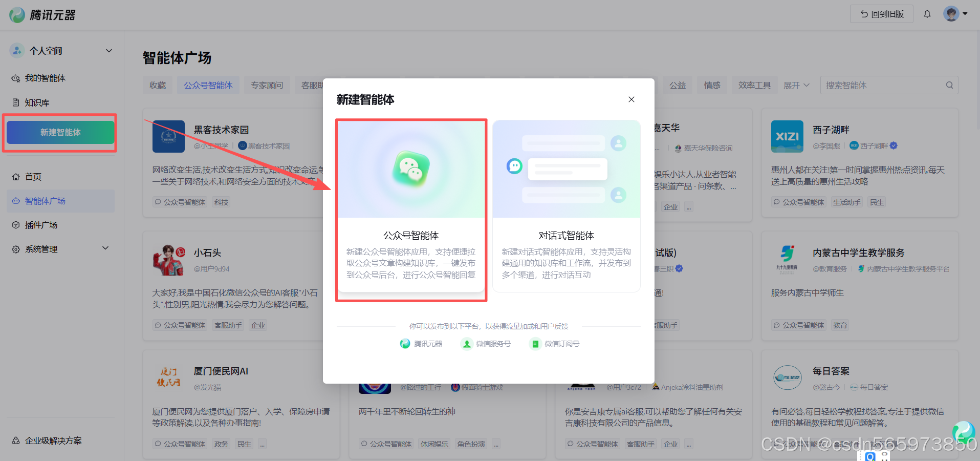The image size is (980, 461).
Task: Switch to the 收藏 tab
Action: point(158,85)
